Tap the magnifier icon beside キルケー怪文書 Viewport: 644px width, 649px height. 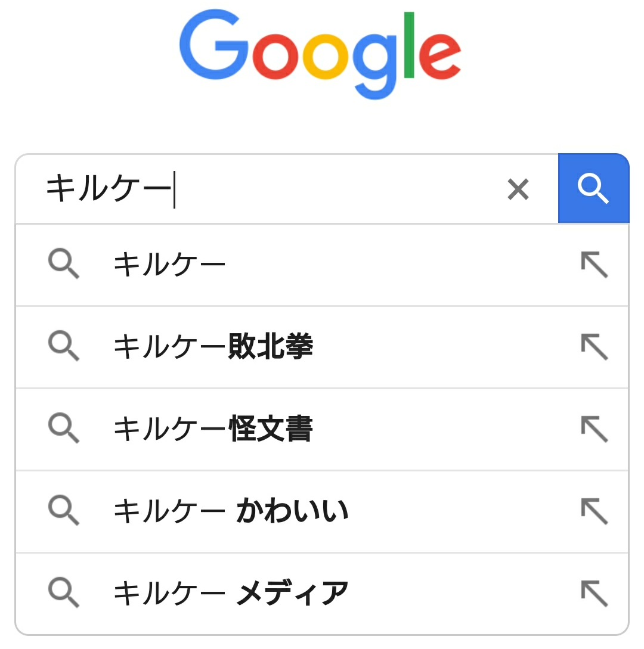point(63,429)
